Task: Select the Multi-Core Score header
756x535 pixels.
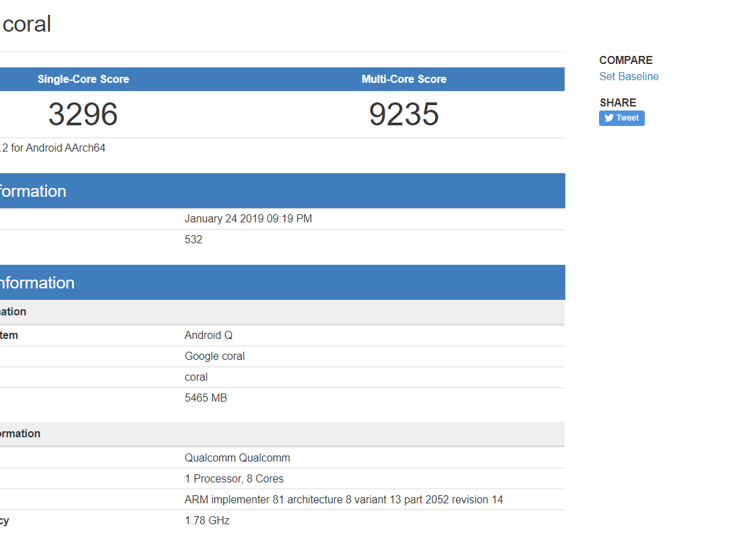Action: coord(404,80)
